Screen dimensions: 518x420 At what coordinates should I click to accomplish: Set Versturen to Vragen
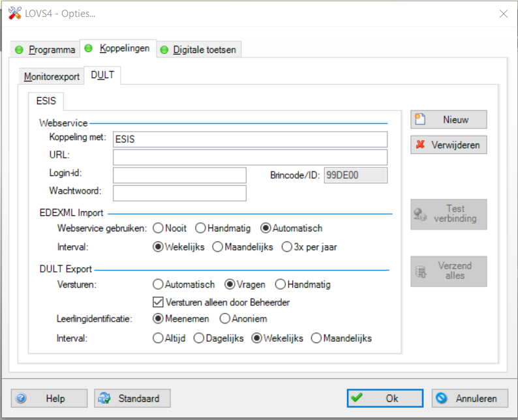pyautogui.click(x=230, y=284)
